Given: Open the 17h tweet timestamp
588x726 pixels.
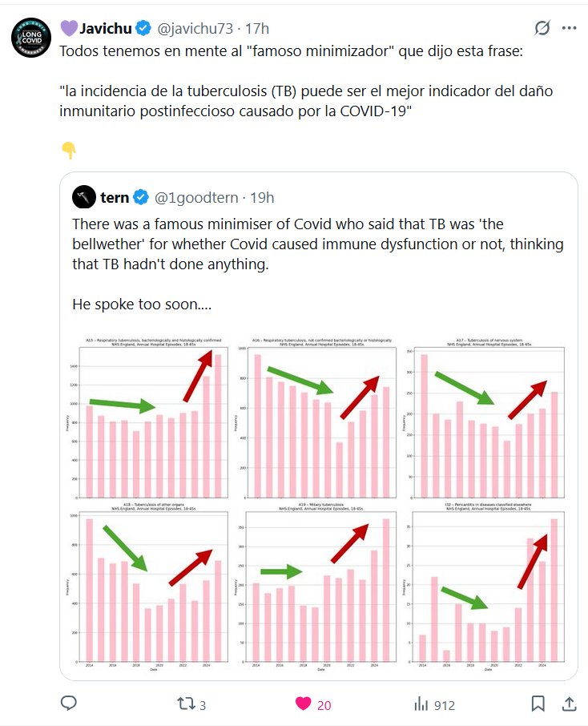Looking at the screenshot, I should 257,29.
